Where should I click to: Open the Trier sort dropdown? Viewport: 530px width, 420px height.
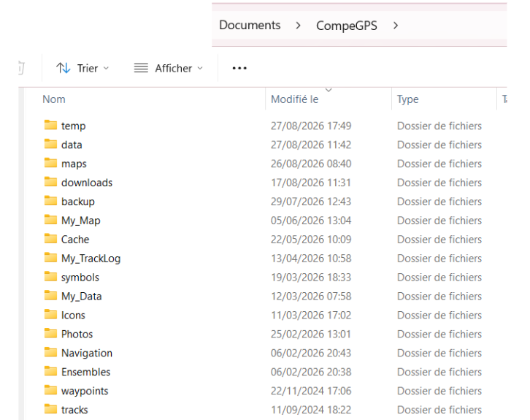(82, 69)
